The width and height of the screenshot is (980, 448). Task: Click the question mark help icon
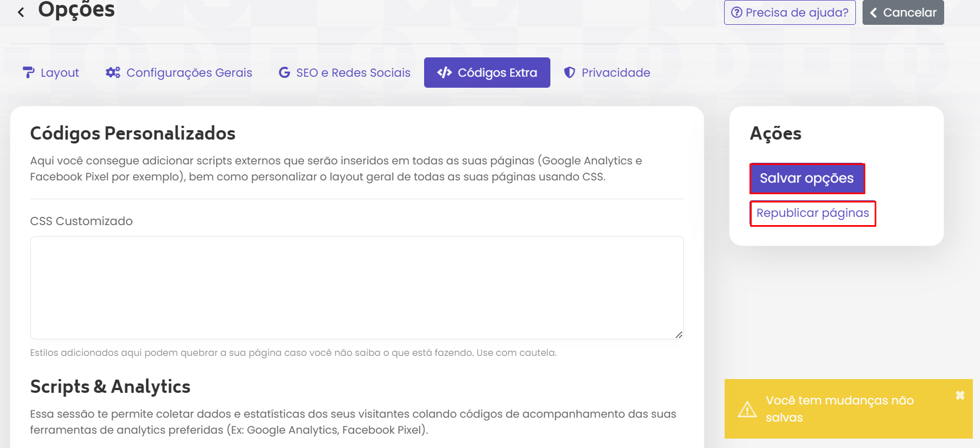[x=736, y=12]
